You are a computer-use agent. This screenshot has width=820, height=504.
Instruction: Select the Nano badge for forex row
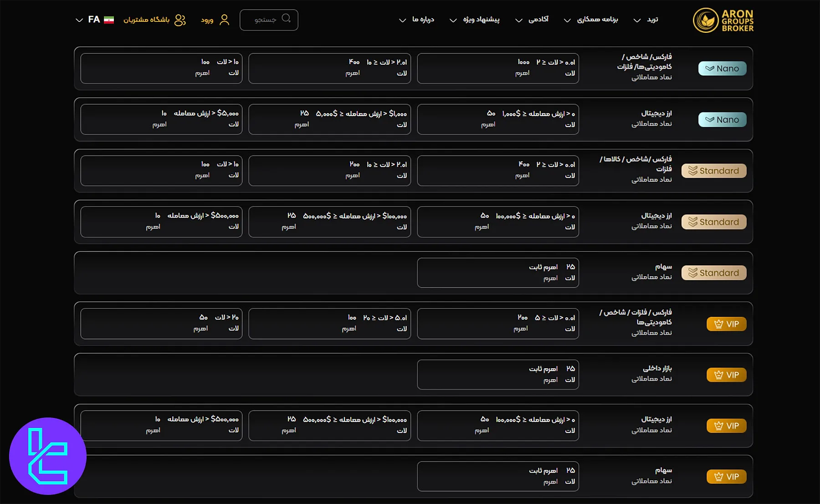(x=722, y=68)
